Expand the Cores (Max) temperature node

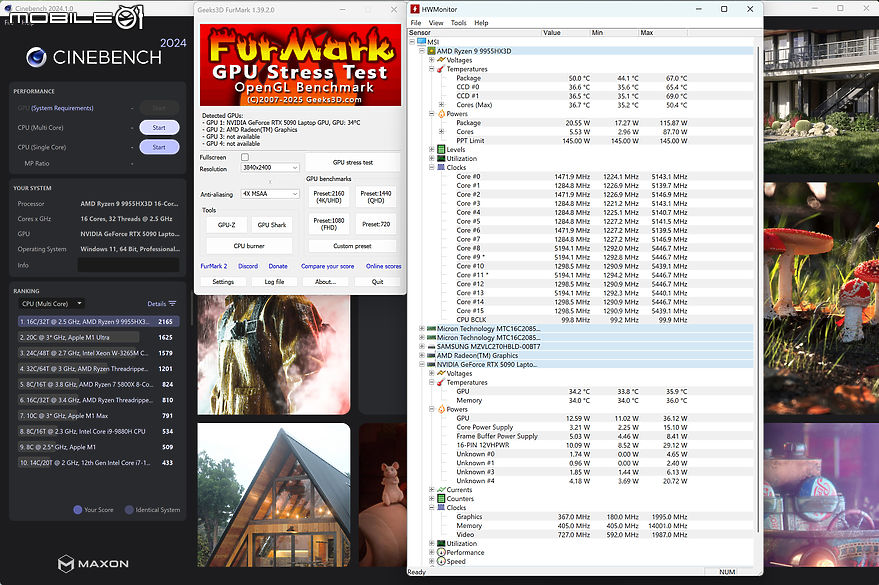(x=441, y=105)
